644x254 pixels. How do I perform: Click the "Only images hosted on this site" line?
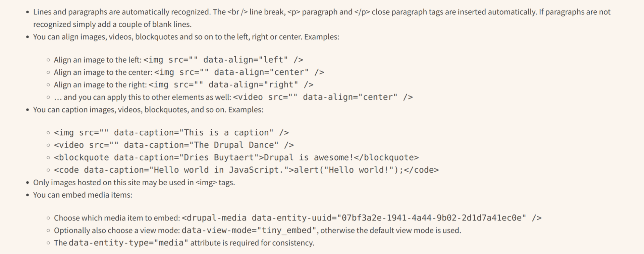click(134, 183)
